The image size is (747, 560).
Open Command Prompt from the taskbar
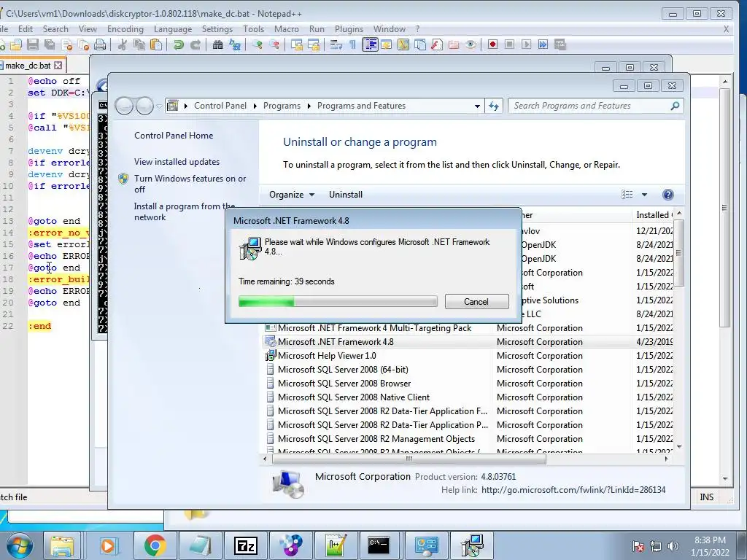[379, 545]
